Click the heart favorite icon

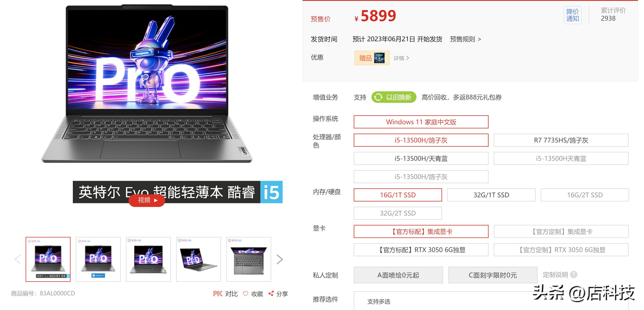point(245,294)
